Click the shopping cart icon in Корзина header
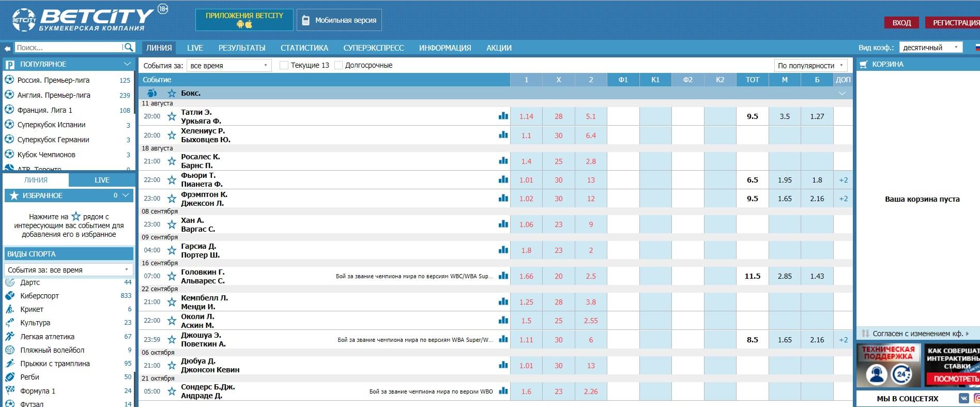Screen dimensions: 980x407 [x=863, y=64]
